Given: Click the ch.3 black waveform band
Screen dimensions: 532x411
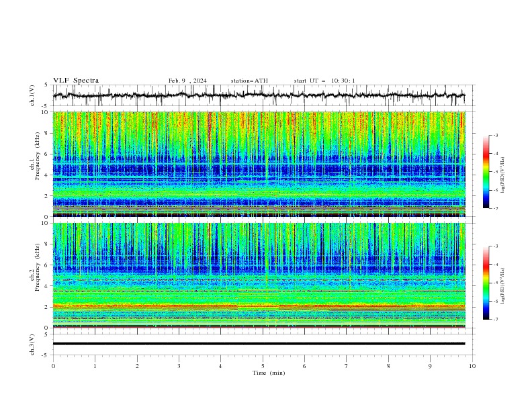Looking at the screenshot, I should click(x=259, y=344).
